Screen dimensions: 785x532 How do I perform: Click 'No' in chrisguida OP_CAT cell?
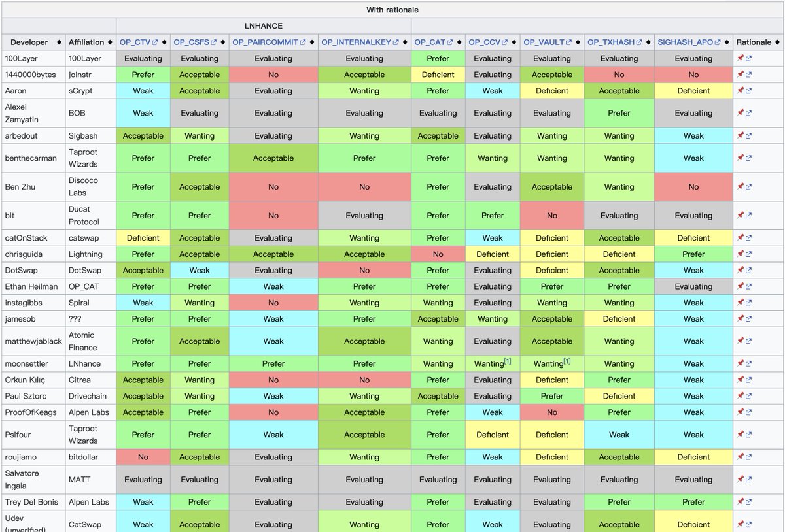(x=438, y=254)
